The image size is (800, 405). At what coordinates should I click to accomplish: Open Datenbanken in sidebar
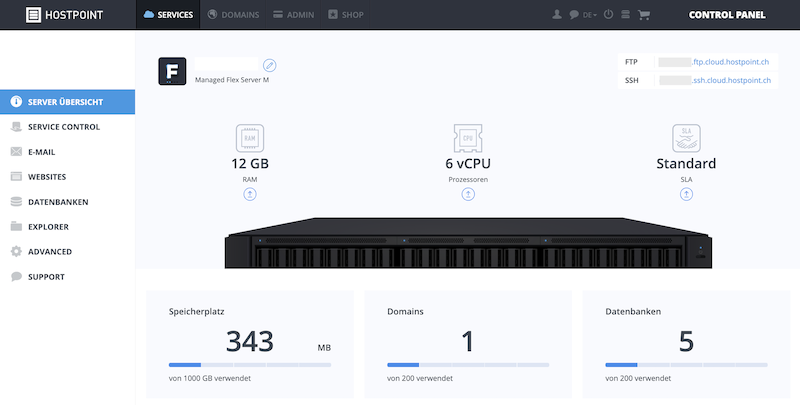click(67, 201)
